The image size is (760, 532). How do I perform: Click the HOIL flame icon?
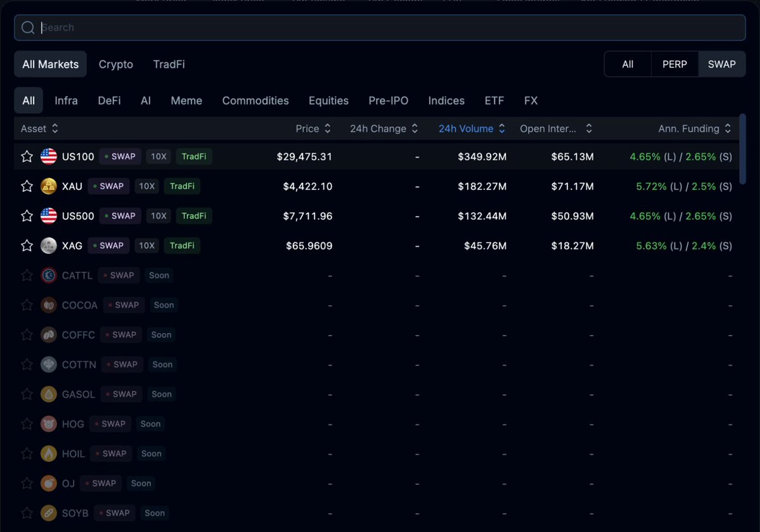pos(48,453)
